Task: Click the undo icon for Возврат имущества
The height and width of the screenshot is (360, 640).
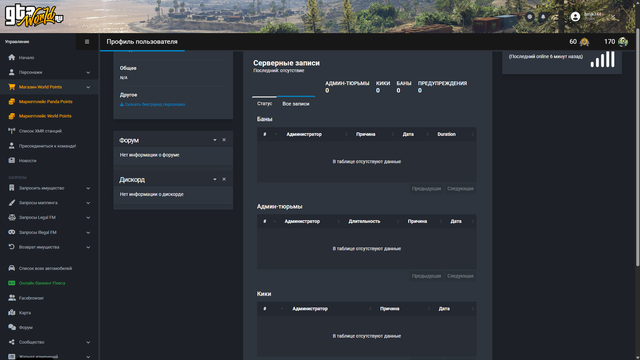Action: (x=11, y=247)
